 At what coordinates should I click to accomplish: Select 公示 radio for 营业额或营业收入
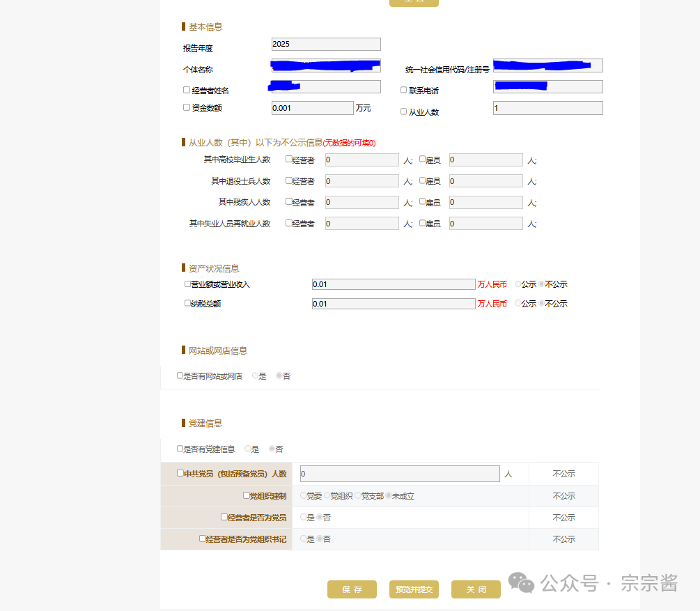(518, 284)
